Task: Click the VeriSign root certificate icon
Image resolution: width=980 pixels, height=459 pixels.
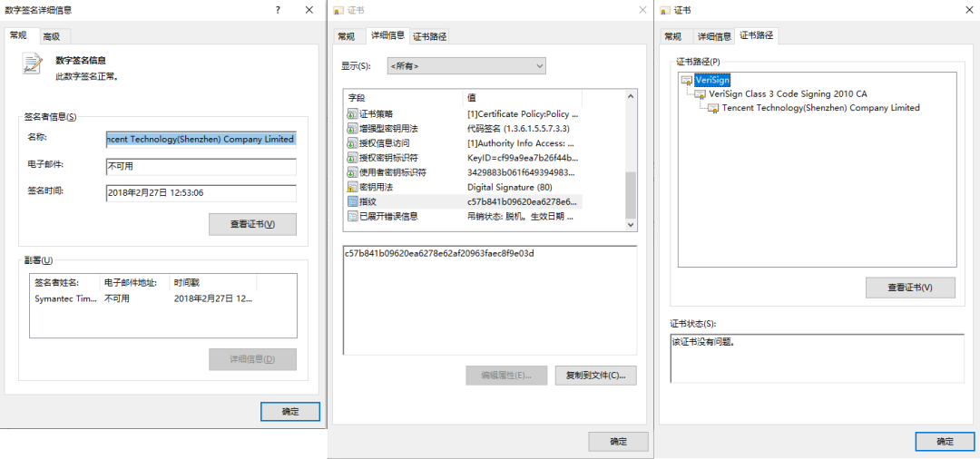Action: pyautogui.click(x=687, y=80)
